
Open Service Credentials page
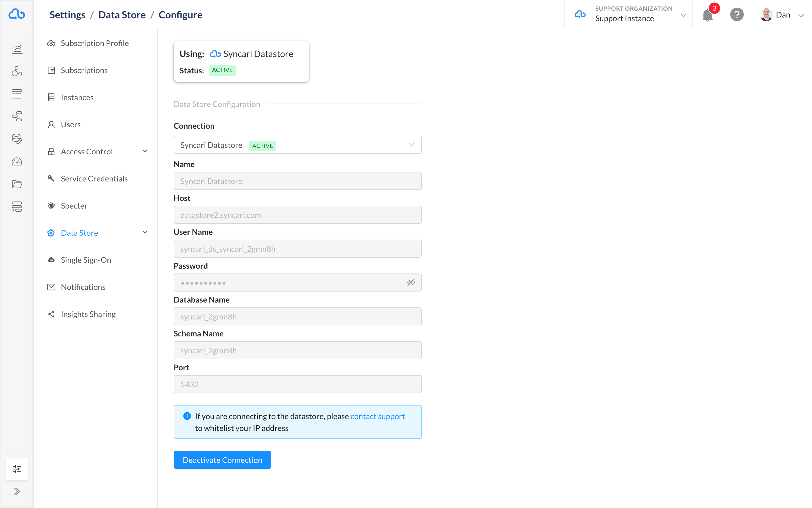click(94, 179)
